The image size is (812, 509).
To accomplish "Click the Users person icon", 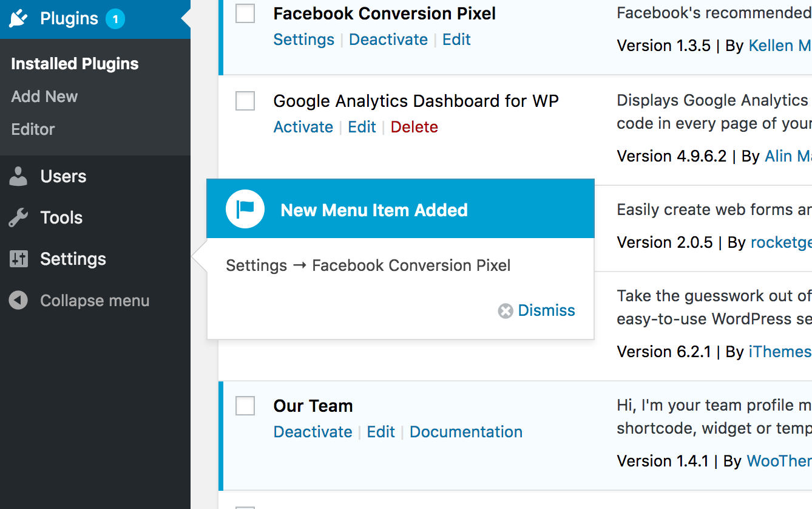I will click(19, 176).
